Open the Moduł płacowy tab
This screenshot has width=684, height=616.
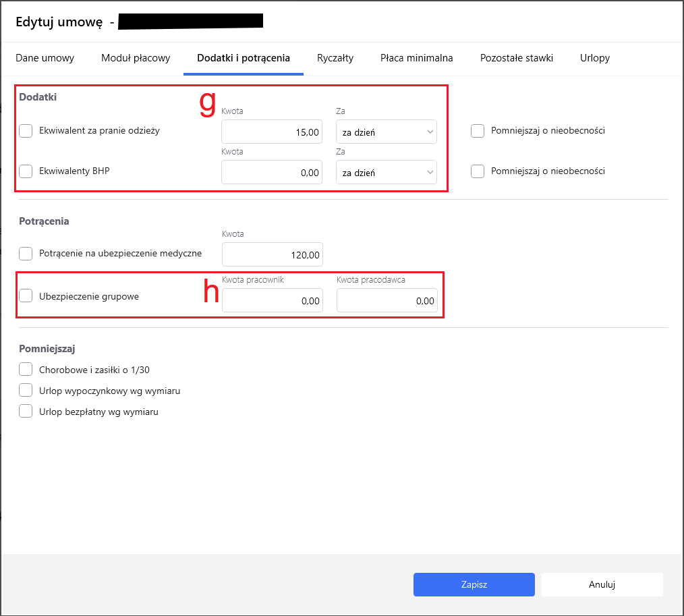[136, 58]
